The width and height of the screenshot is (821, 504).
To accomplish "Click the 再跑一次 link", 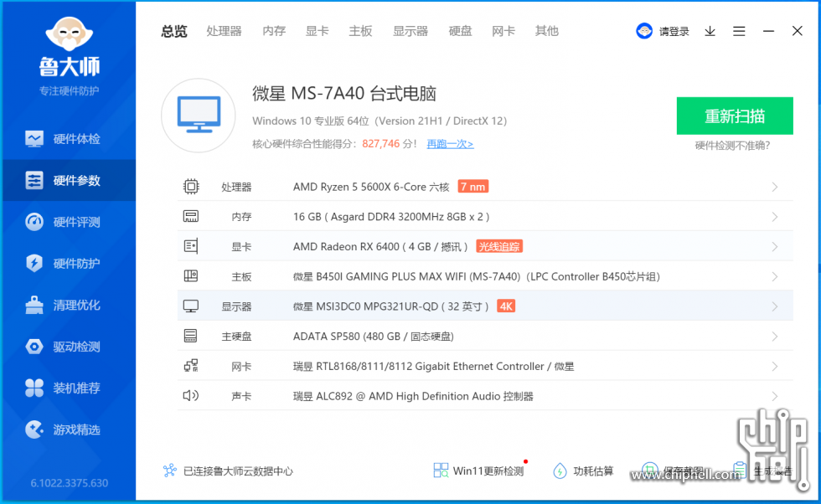I will [451, 144].
